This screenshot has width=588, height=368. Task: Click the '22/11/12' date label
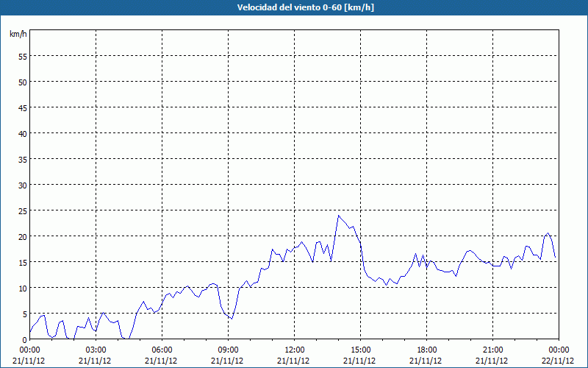[559, 361]
